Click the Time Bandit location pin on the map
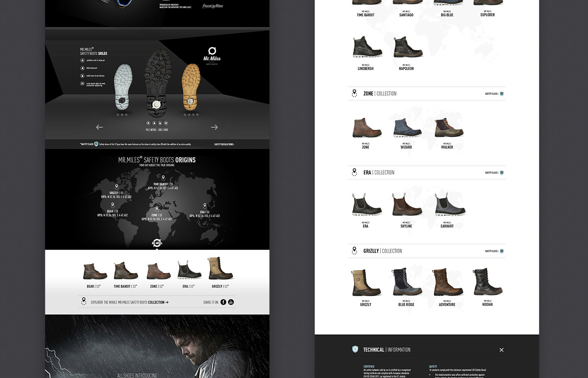 (163, 178)
